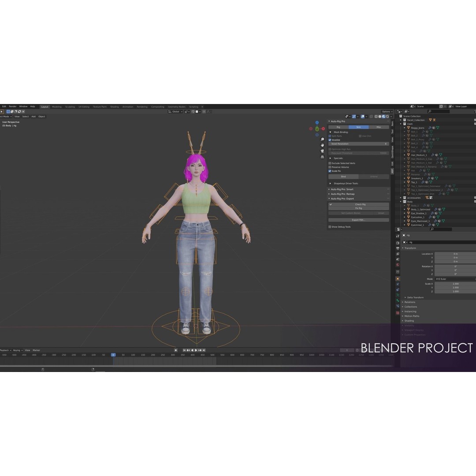The image size is (476, 476).
Task: Select the Misc tab in Auto-Rig Pro
Action: [x=379, y=127]
